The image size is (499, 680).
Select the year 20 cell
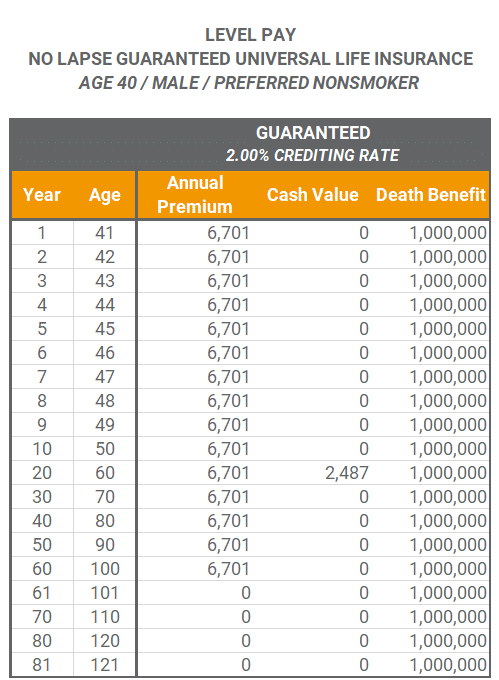pos(42,473)
